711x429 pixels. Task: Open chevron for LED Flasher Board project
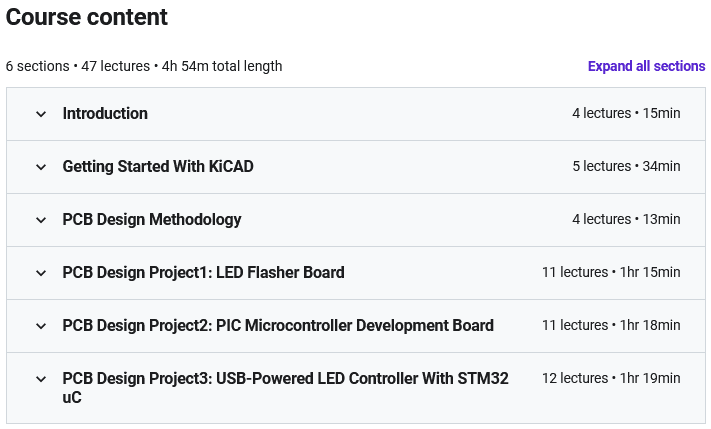[41, 273]
